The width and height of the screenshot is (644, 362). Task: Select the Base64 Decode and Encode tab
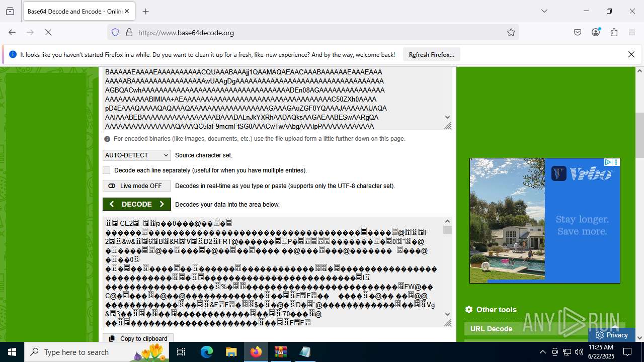78,11
